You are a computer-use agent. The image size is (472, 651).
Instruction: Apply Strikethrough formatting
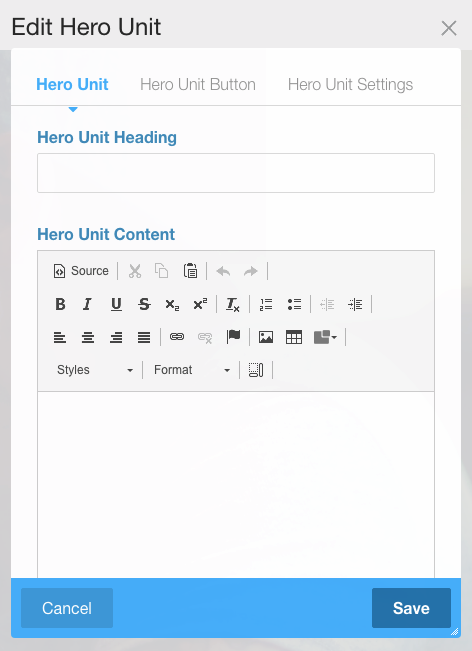pos(144,304)
